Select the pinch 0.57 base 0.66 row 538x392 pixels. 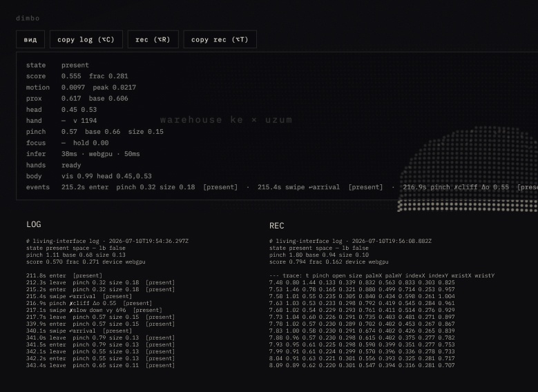(x=95, y=132)
